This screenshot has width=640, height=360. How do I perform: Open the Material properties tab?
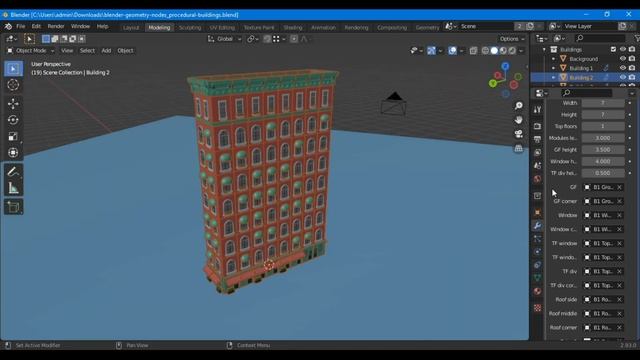(x=537, y=291)
